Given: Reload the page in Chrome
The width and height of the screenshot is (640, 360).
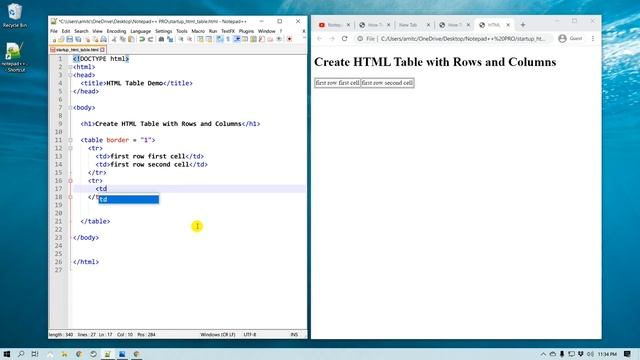Looking at the screenshot, I should tap(345, 38).
